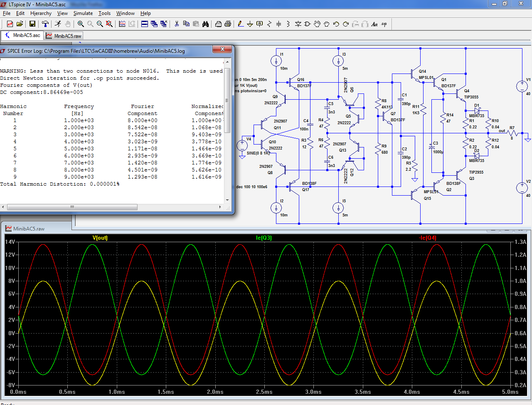Open Find with the binoculars icon

point(205,24)
